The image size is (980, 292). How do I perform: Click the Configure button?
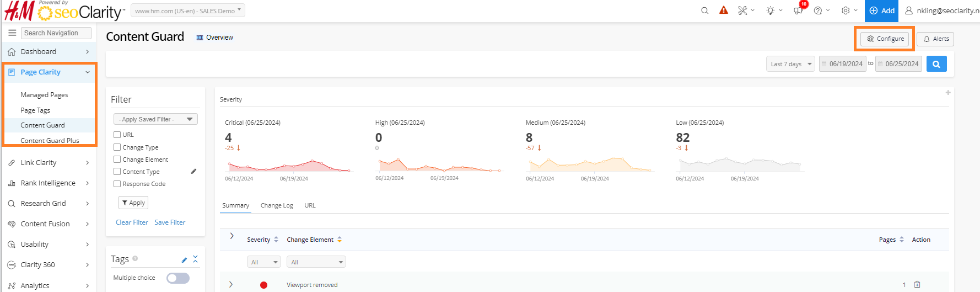(x=885, y=39)
